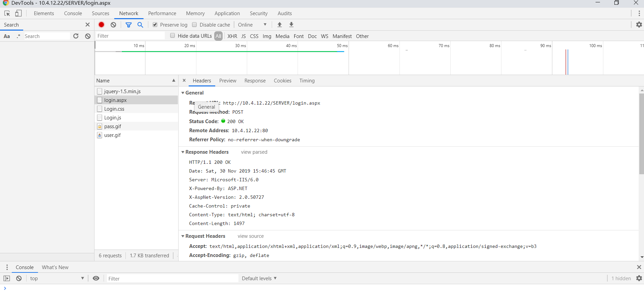The image size is (644, 297).
Task: Toggle the device toolbar icon
Action: click(18, 13)
